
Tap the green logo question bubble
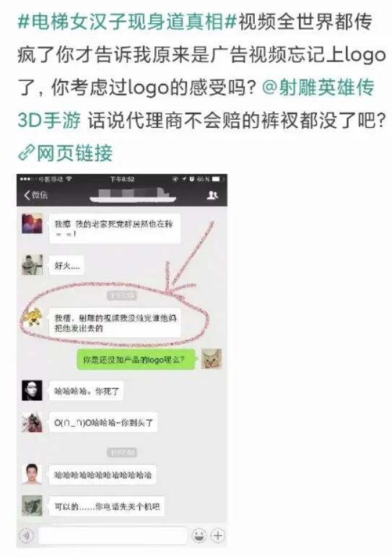pyautogui.click(x=136, y=360)
